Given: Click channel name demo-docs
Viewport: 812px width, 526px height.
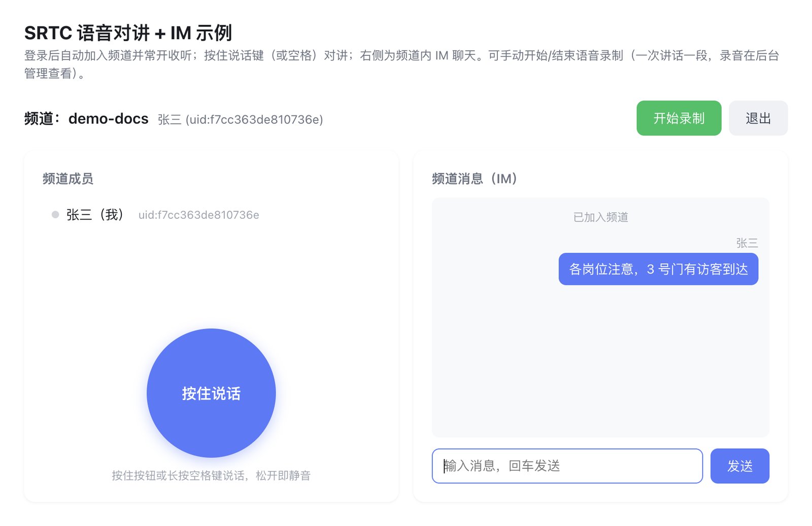Looking at the screenshot, I should pos(108,119).
